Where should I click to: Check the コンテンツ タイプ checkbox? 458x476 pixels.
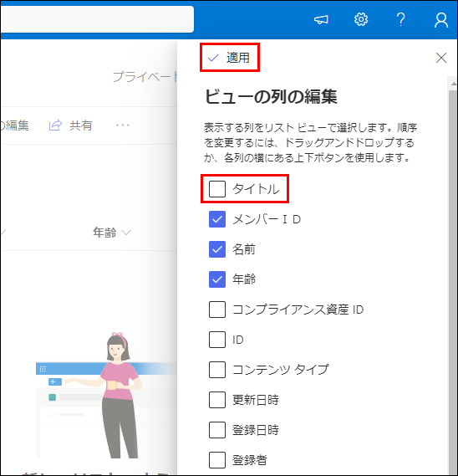[x=217, y=370]
